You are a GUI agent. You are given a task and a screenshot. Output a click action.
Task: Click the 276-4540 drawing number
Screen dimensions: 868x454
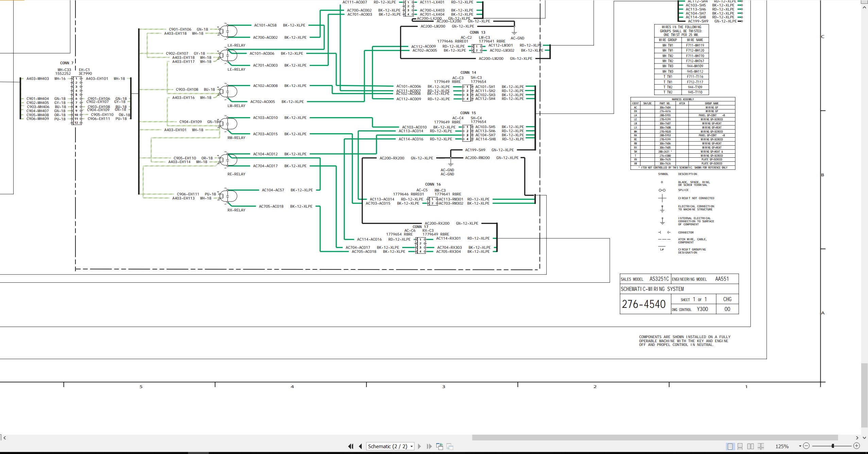644,304
